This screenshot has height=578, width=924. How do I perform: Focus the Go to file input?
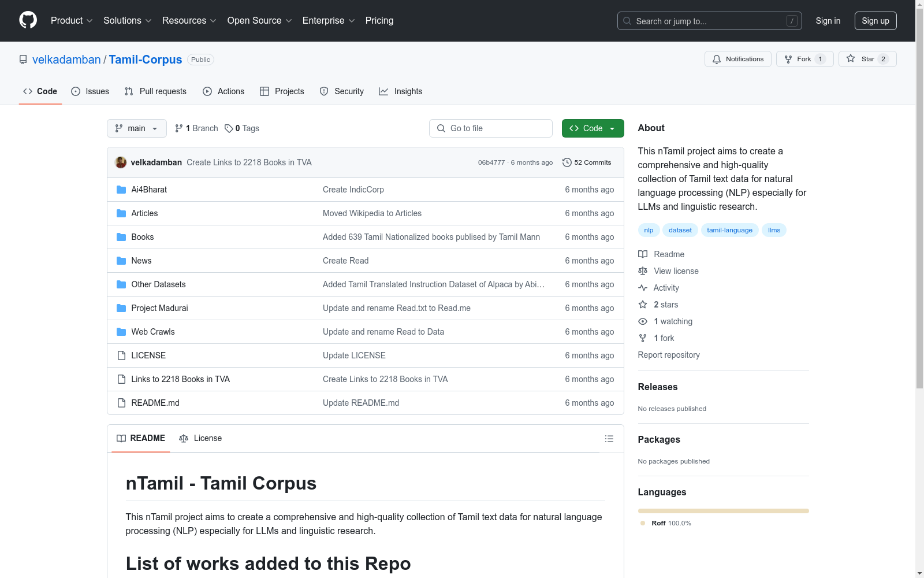coord(491,128)
